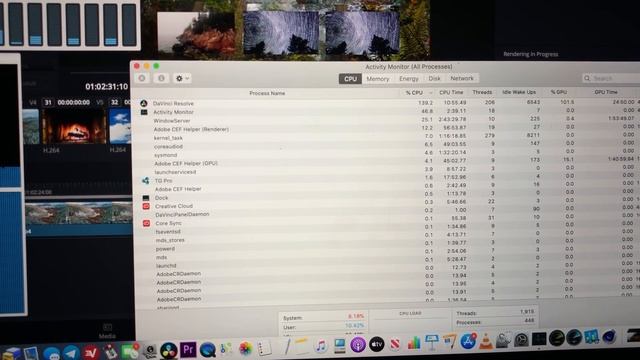Switch to the Energy tab
This screenshot has height=360, width=640.
coord(409,79)
